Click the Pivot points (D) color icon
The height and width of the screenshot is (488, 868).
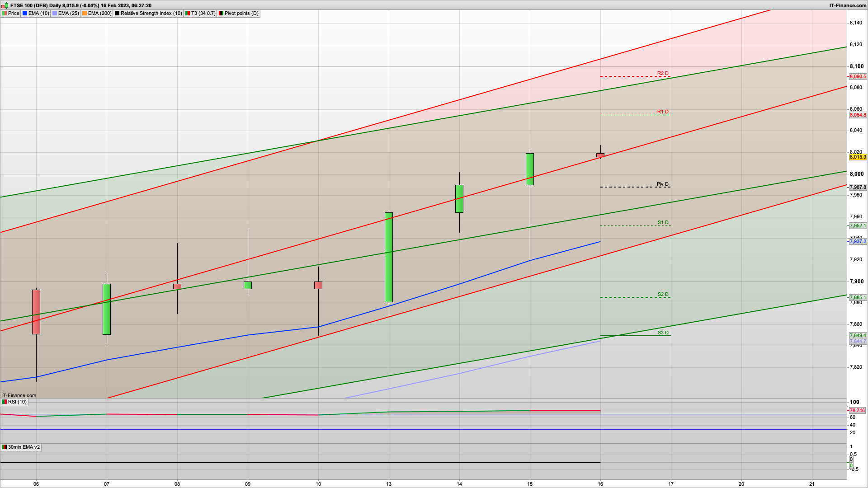[221, 14]
